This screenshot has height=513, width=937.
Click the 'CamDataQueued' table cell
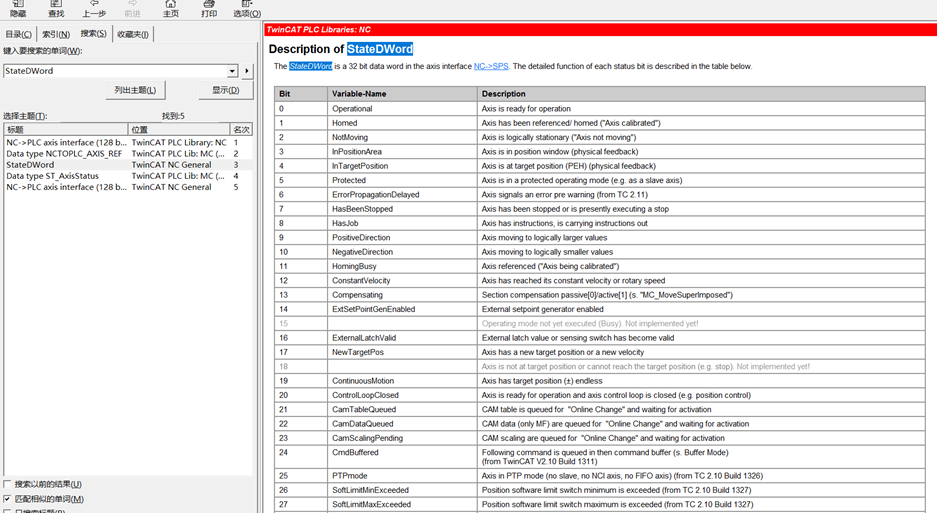(x=403, y=425)
